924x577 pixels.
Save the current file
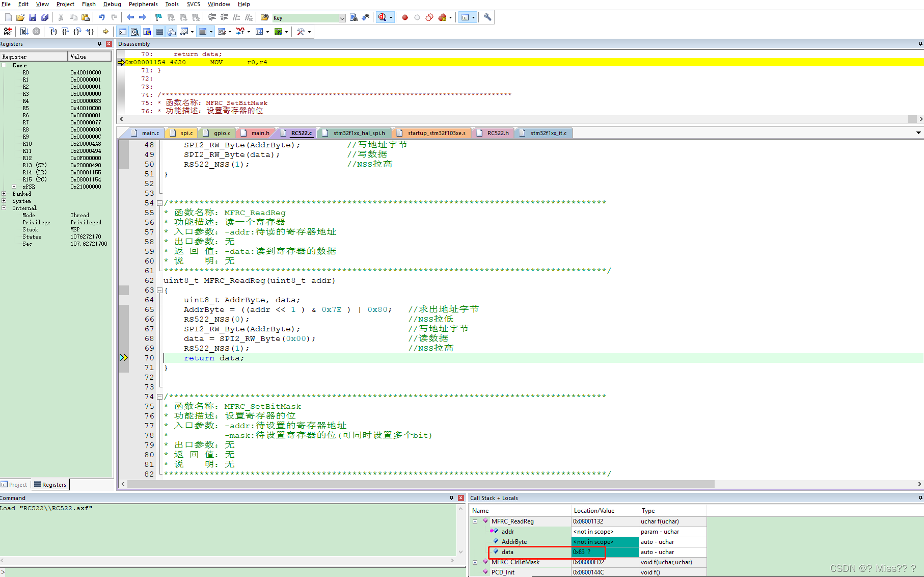[33, 17]
